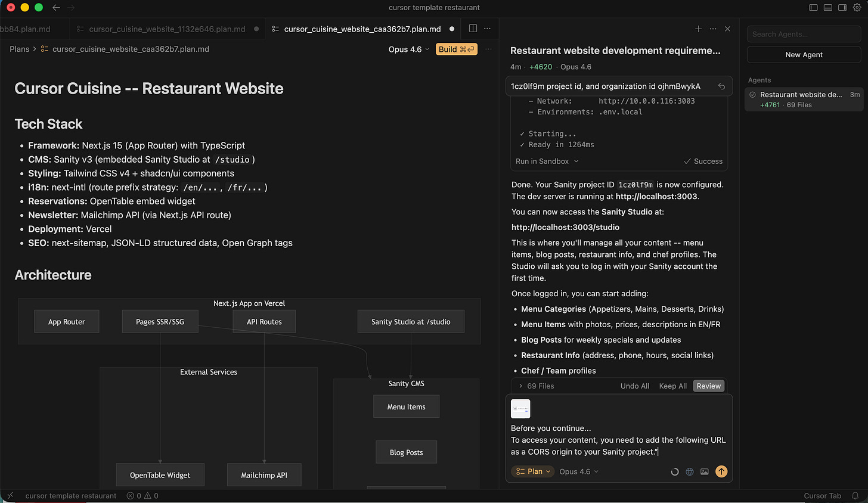This screenshot has height=503, width=868.
Task: Toggle the primary sidebar layout icon
Action: (x=813, y=8)
